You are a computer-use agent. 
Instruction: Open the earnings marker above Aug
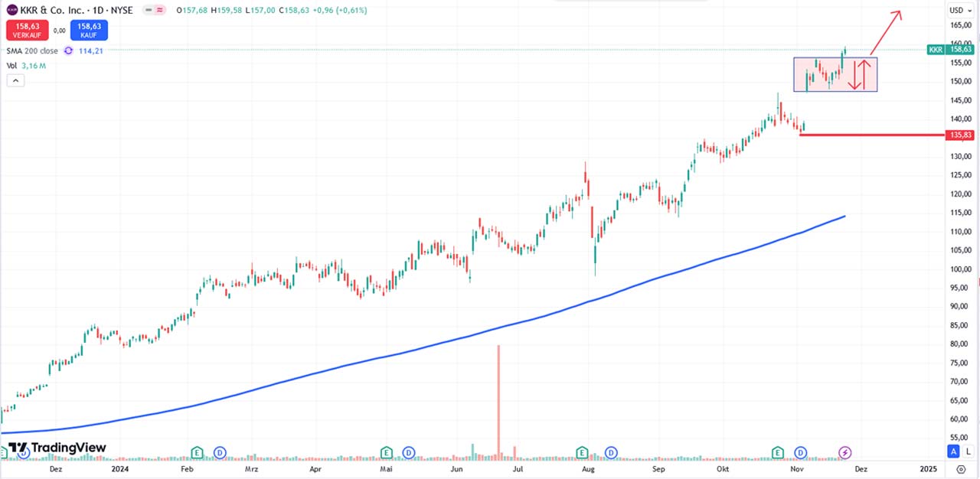[583, 452]
